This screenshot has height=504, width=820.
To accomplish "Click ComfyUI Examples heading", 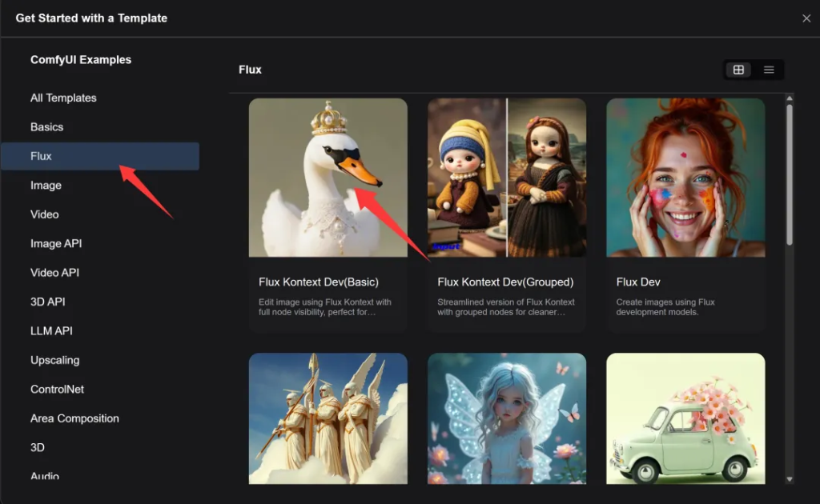I will pyautogui.click(x=81, y=59).
